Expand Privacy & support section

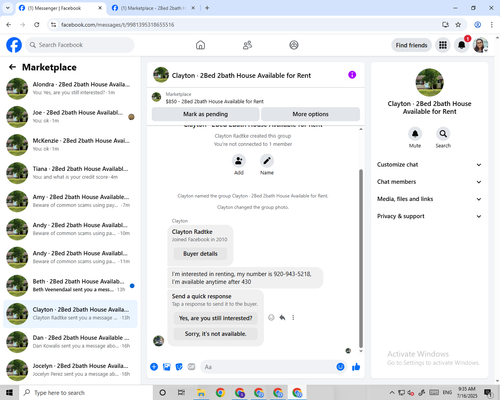(x=429, y=216)
